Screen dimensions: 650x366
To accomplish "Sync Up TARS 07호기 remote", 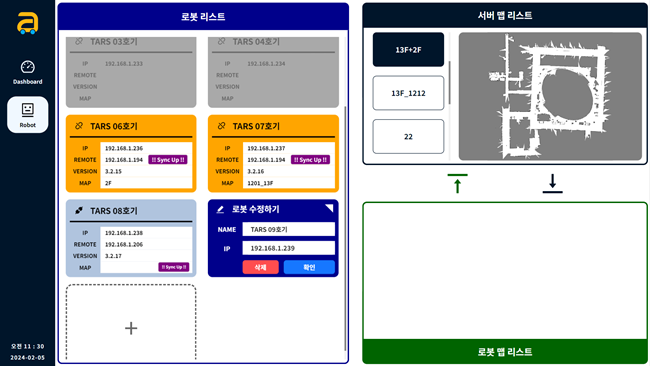I will (x=310, y=160).
